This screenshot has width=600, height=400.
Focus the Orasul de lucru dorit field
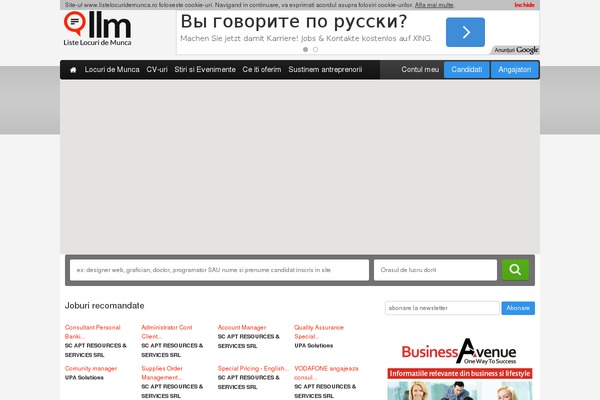[435, 270]
